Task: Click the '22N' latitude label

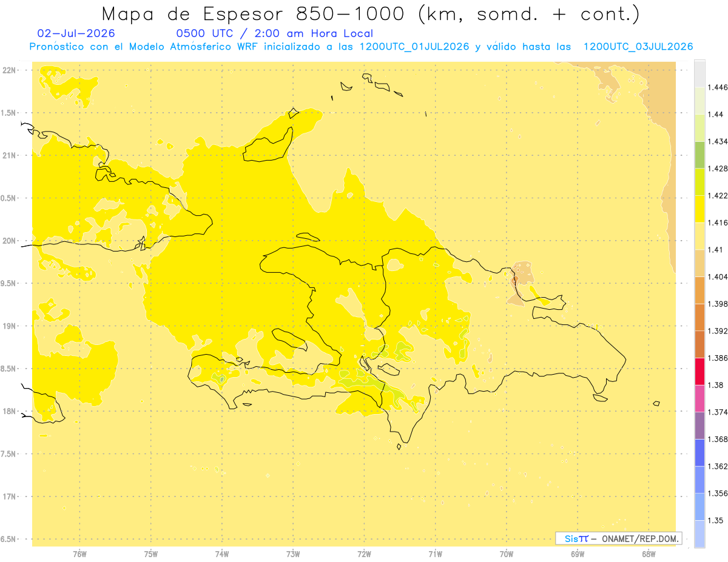Action: point(10,70)
